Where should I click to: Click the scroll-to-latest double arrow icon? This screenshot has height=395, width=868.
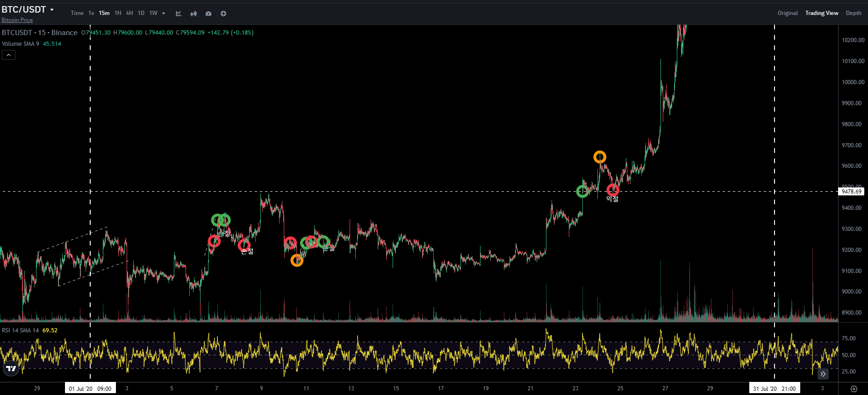(823, 374)
